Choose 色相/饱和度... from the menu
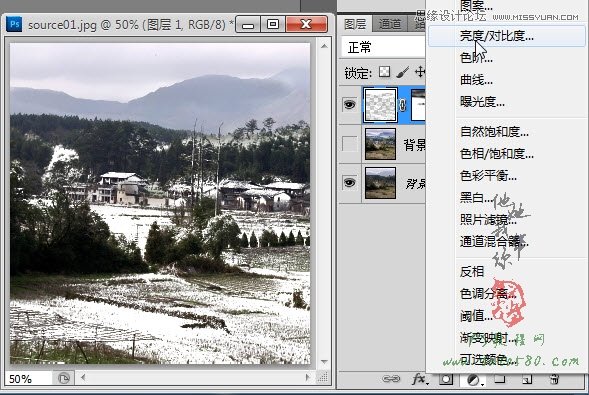The width and height of the screenshot is (589, 395). (x=497, y=154)
